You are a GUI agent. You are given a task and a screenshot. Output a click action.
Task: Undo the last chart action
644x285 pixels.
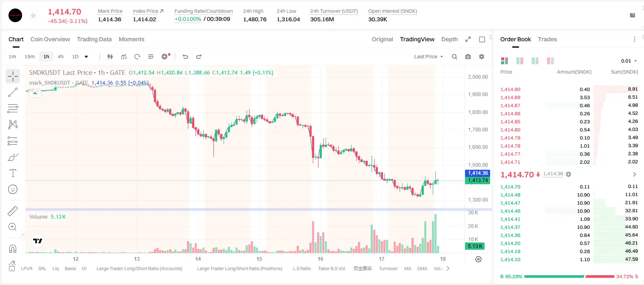pyautogui.click(x=185, y=57)
